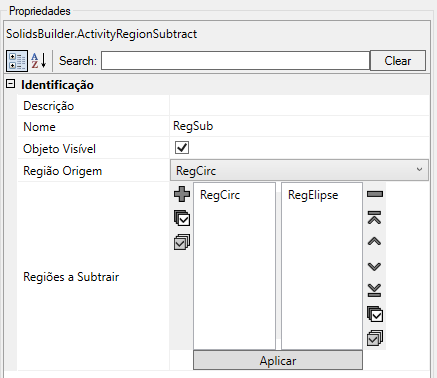
Task: Add the region with the plus icon
Action: click(182, 194)
